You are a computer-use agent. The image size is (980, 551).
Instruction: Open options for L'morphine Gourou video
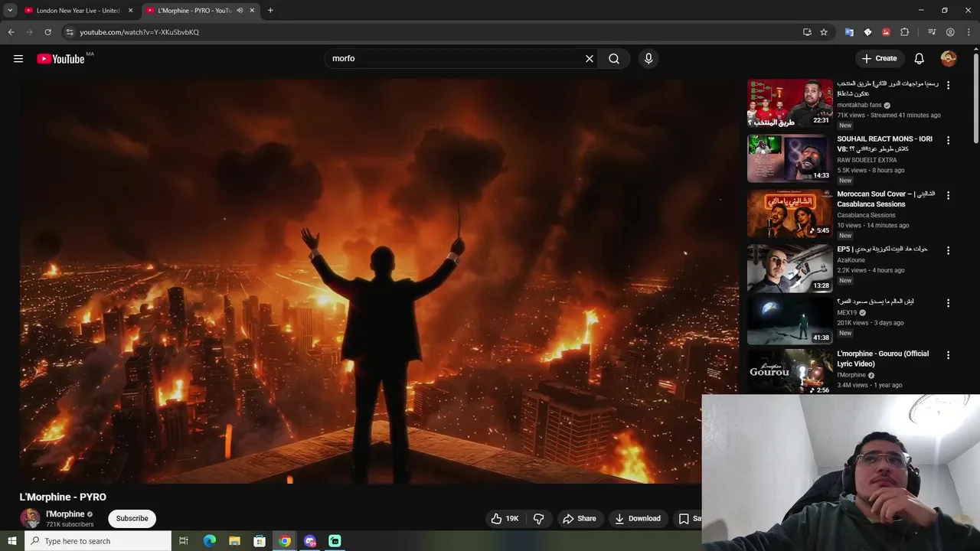coord(948,356)
